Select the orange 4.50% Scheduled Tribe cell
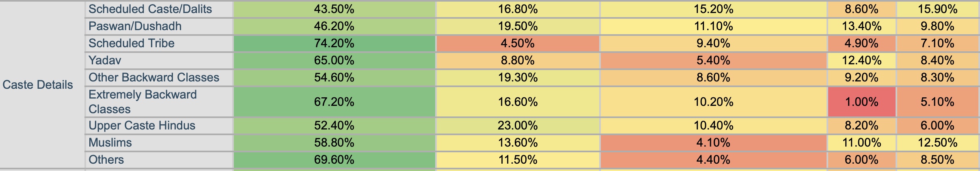The width and height of the screenshot is (980, 171). 518,43
